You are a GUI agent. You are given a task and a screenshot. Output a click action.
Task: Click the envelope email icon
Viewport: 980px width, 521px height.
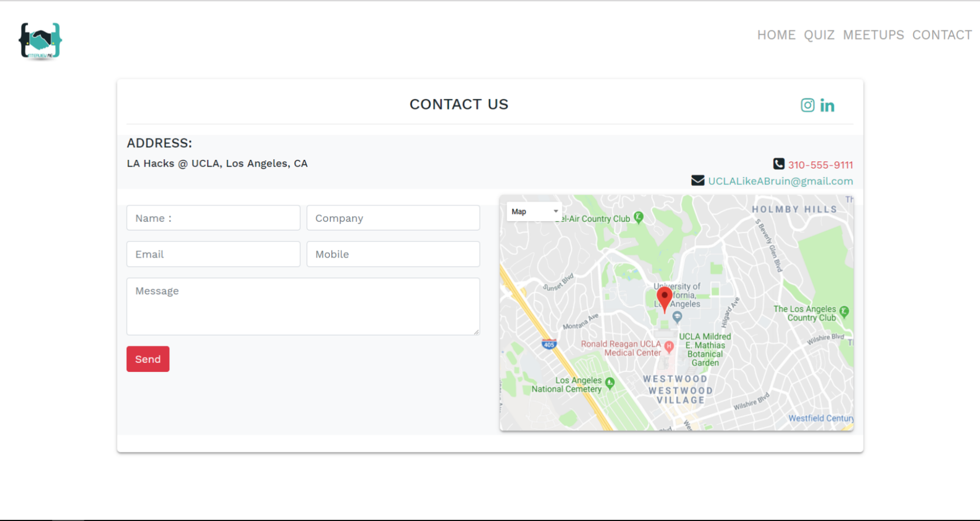pos(698,180)
